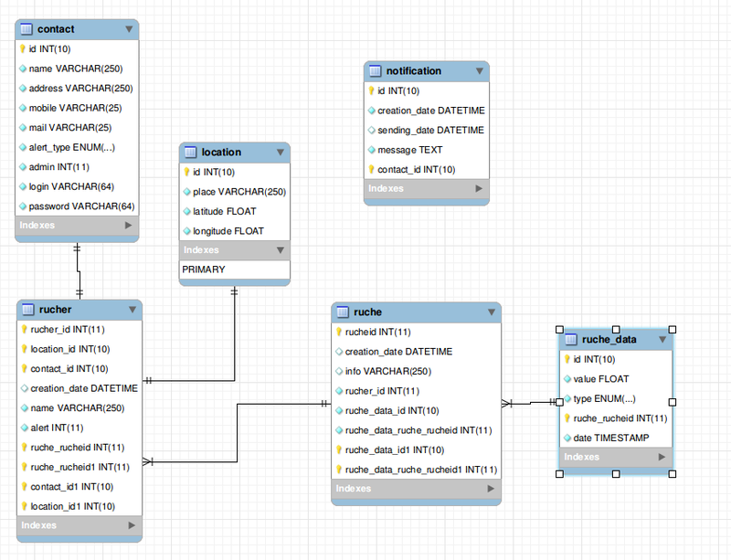The image size is (731, 560).
Task: Collapse ruche_data table via header arrow
Action: click(x=662, y=340)
